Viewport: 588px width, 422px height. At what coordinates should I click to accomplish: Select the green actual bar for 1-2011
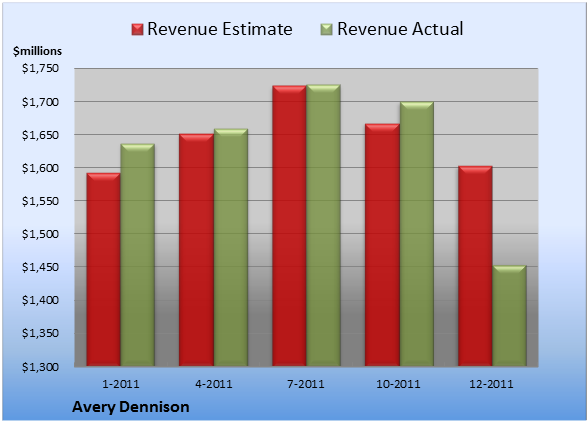(x=137, y=255)
